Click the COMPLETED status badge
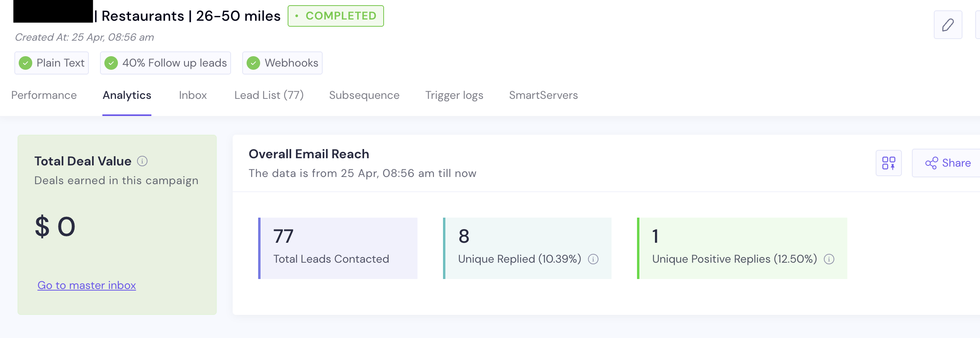 336,16
